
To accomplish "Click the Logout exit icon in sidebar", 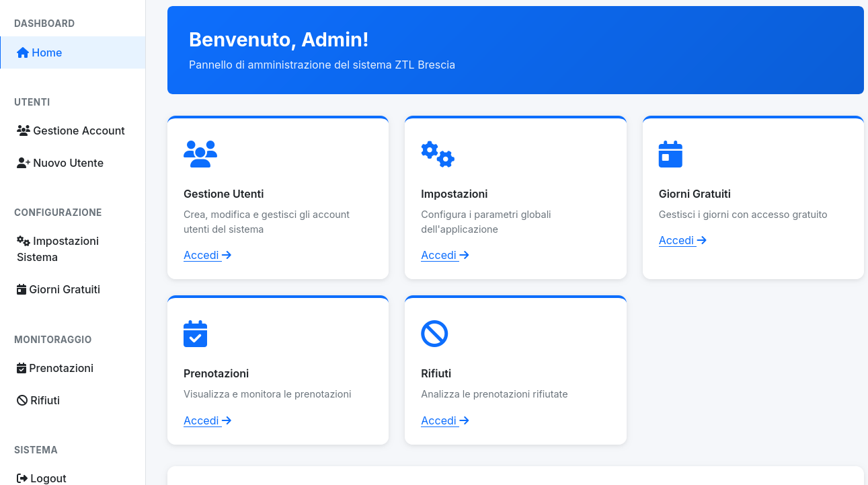I will coord(22,478).
